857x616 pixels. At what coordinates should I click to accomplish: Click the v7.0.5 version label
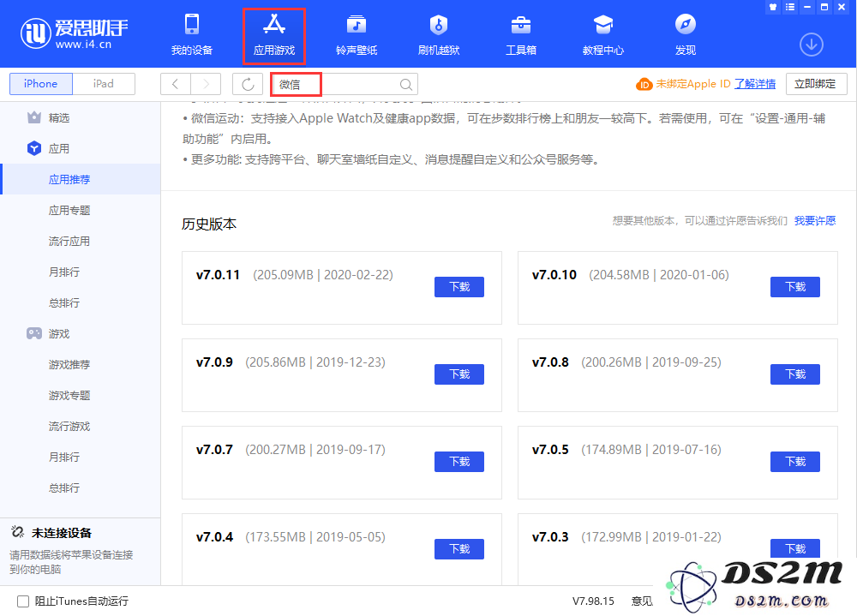[x=550, y=450]
